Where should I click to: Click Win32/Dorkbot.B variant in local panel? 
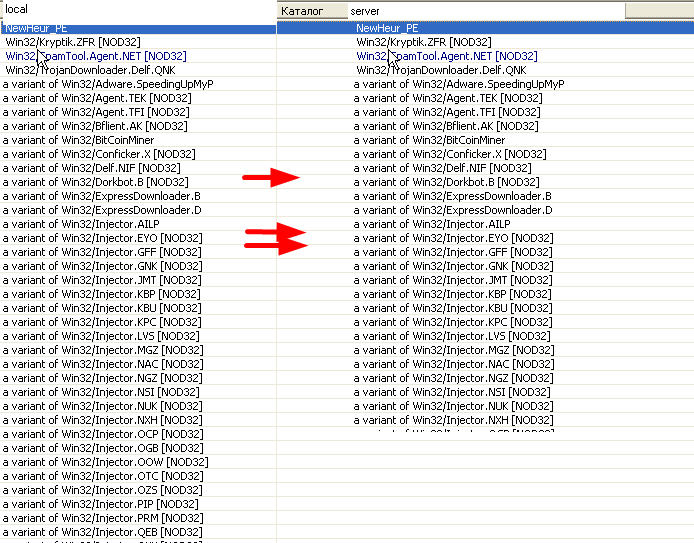coord(96,182)
